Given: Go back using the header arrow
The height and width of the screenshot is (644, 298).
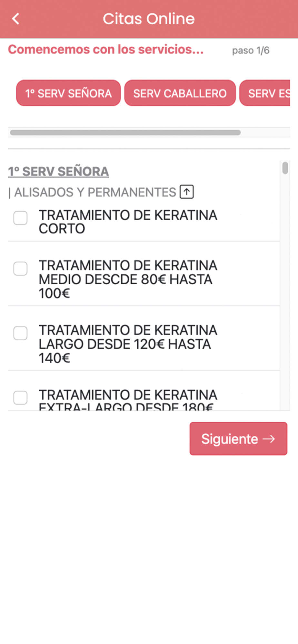Looking at the screenshot, I should coord(15,19).
